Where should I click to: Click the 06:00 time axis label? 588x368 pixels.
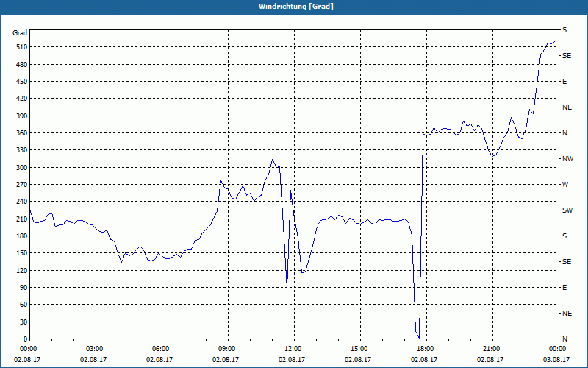point(162,349)
